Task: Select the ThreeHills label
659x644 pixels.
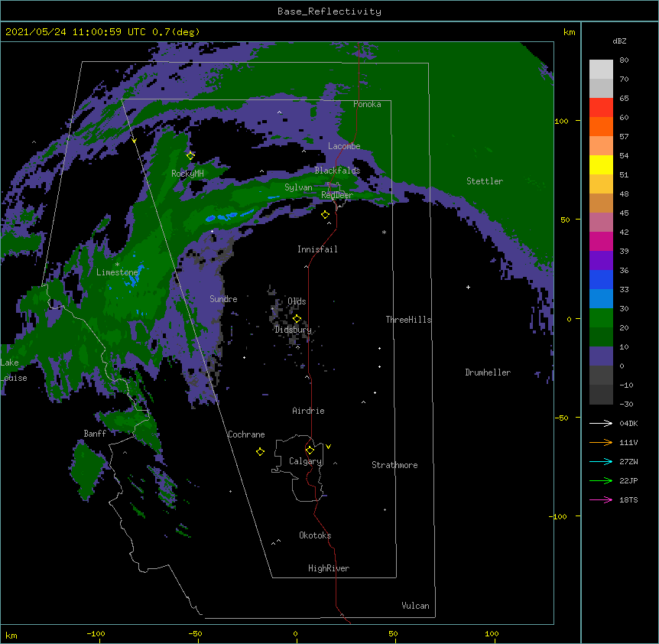Action: coord(408,320)
